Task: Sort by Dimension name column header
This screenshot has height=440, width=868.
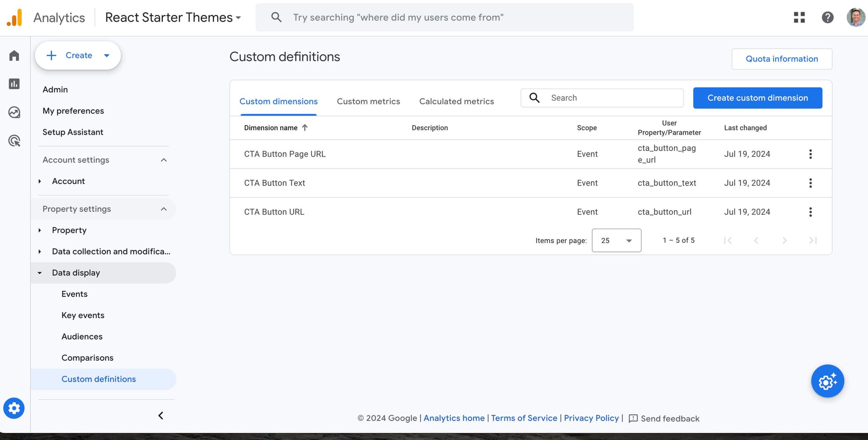Action: [271, 128]
